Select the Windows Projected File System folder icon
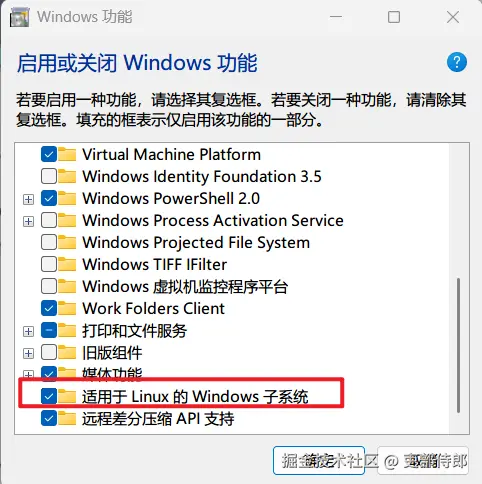This screenshot has width=482, height=484. [67, 242]
